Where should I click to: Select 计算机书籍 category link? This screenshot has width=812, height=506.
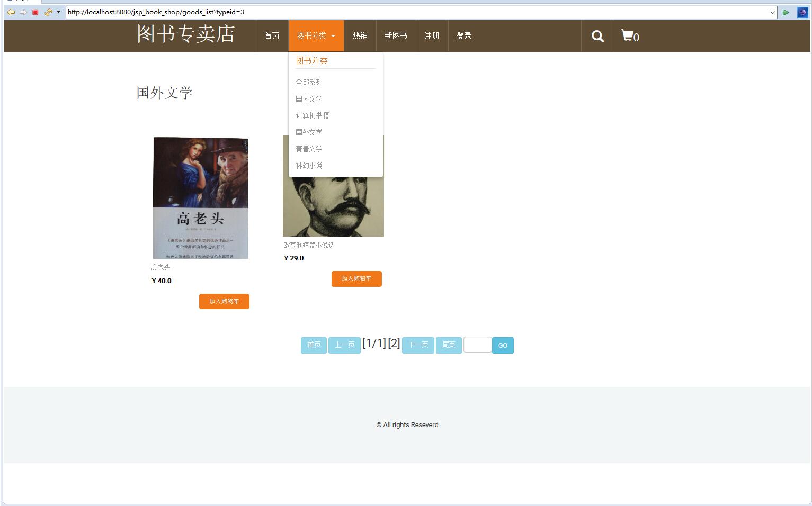pyautogui.click(x=312, y=115)
